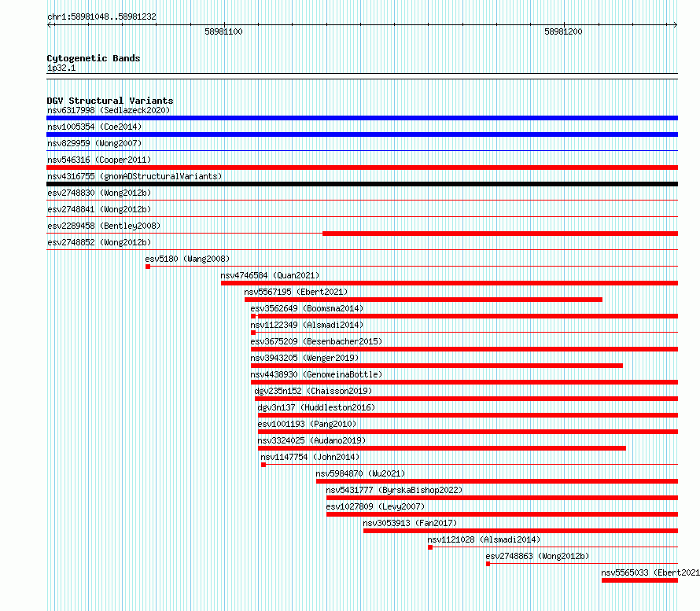Click the red bar of nsv5567195
The image size is (700, 611).
423,300
